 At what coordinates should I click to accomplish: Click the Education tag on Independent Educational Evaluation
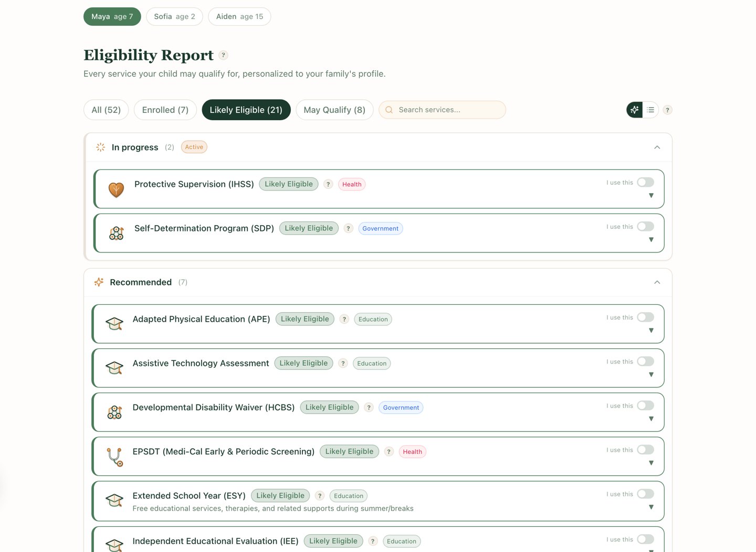point(402,541)
